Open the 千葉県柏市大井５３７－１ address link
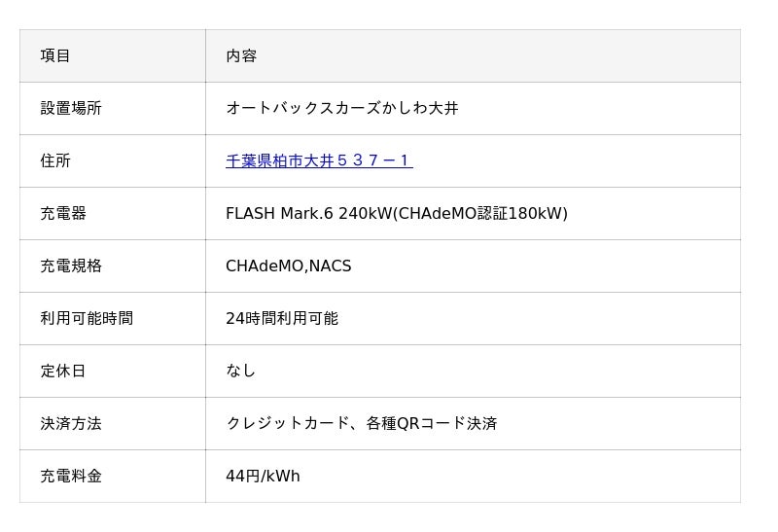This screenshot has height=532, width=778. point(319,161)
